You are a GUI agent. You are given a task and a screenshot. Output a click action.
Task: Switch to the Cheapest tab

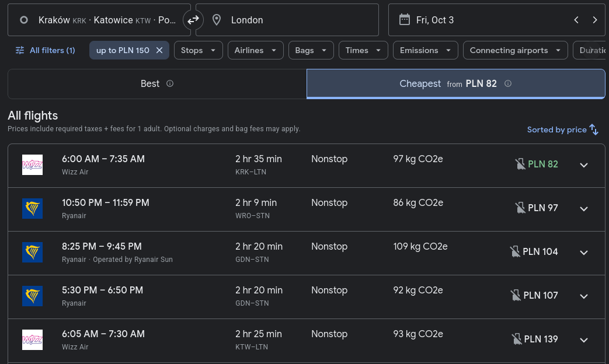click(x=455, y=84)
